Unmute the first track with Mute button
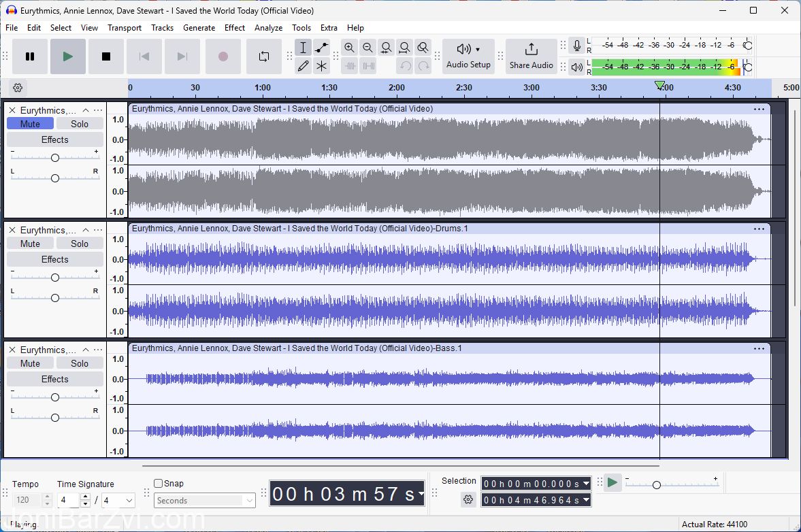801x532 pixels. [x=30, y=124]
